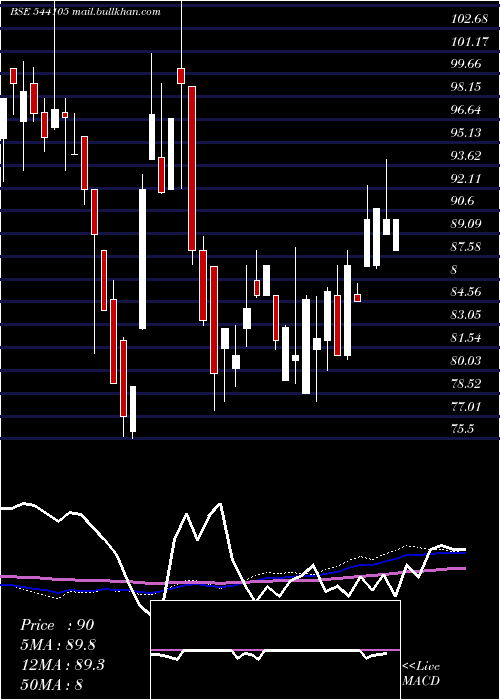
Task: Click the 83.05 axis value
Action: (466, 315)
